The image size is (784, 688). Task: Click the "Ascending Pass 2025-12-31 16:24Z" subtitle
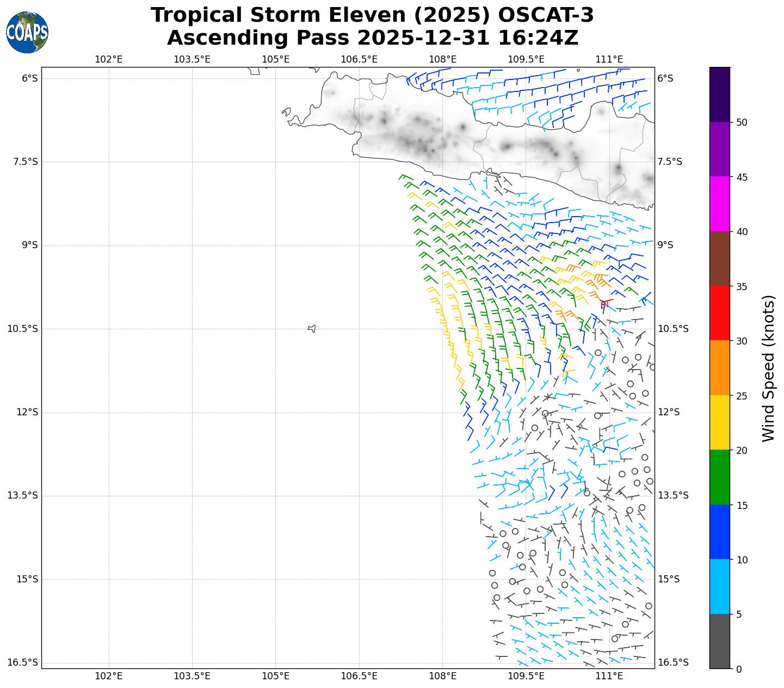[372, 38]
